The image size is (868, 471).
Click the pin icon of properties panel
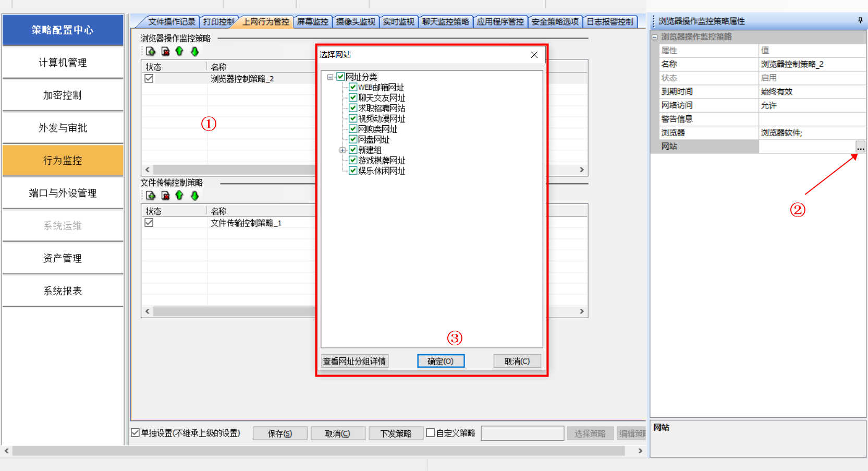pyautogui.click(x=860, y=20)
